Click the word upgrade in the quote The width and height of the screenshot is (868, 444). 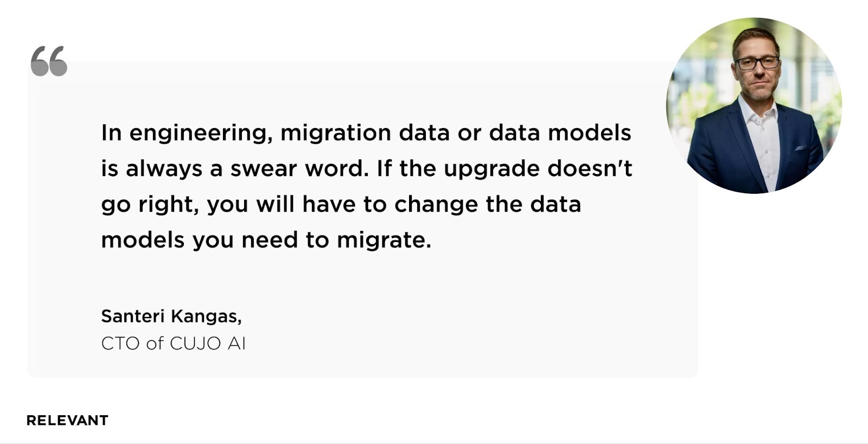tap(492, 169)
